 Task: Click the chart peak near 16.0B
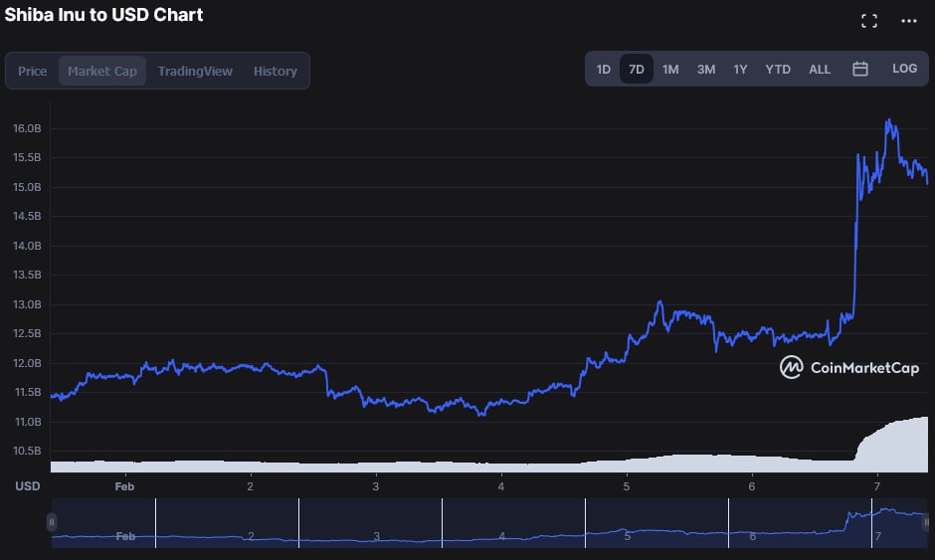(888, 122)
